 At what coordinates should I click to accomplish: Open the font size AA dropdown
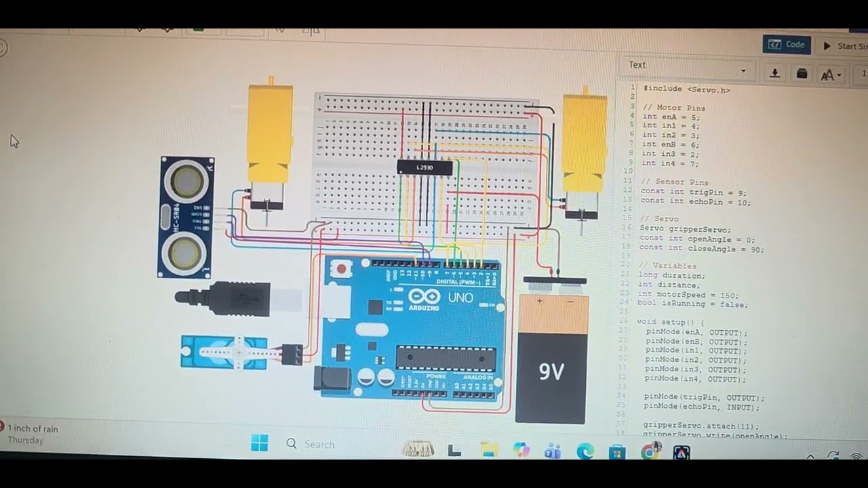pos(830,75)
